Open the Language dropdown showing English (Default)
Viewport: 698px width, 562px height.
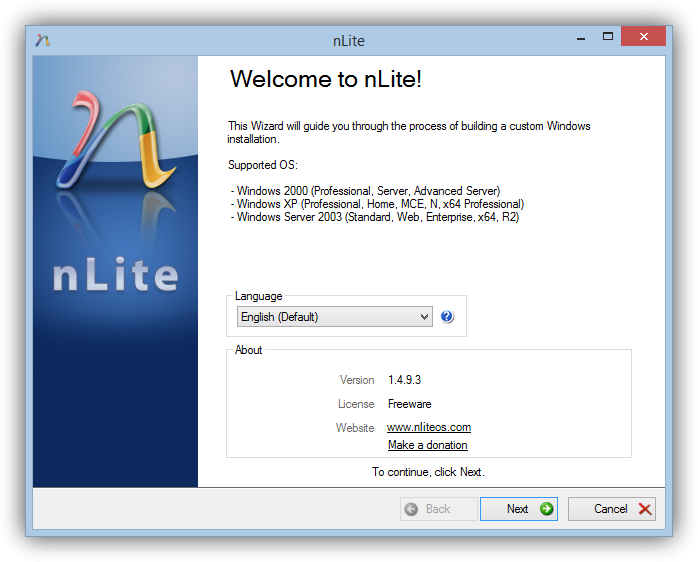tap(334, 317)
